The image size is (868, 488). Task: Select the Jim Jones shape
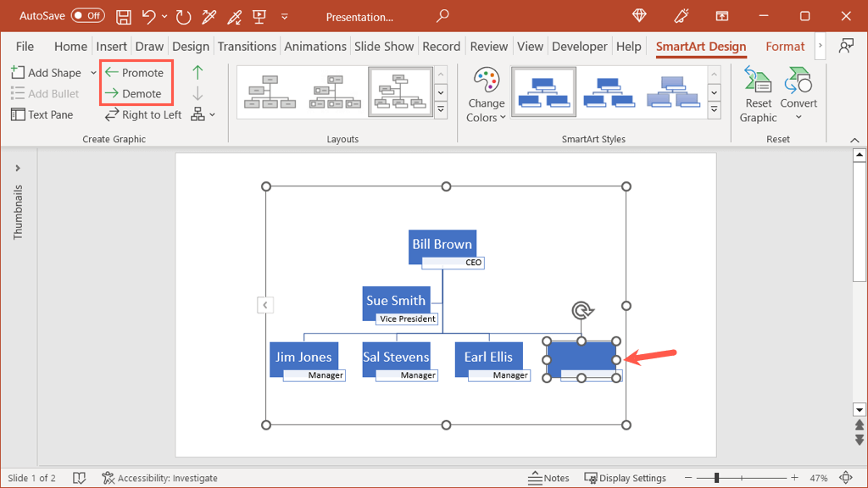point(303,357)
